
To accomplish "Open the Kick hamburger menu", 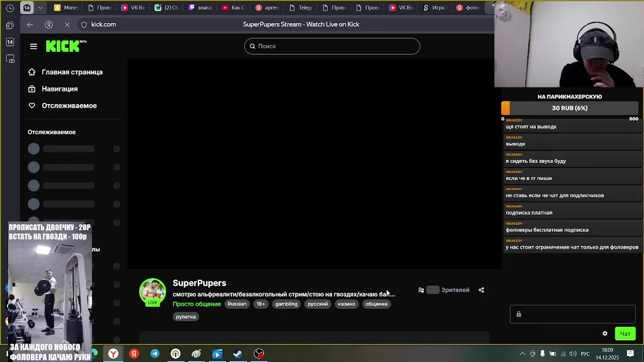I will pyautogui.click(x=34, y=46).
